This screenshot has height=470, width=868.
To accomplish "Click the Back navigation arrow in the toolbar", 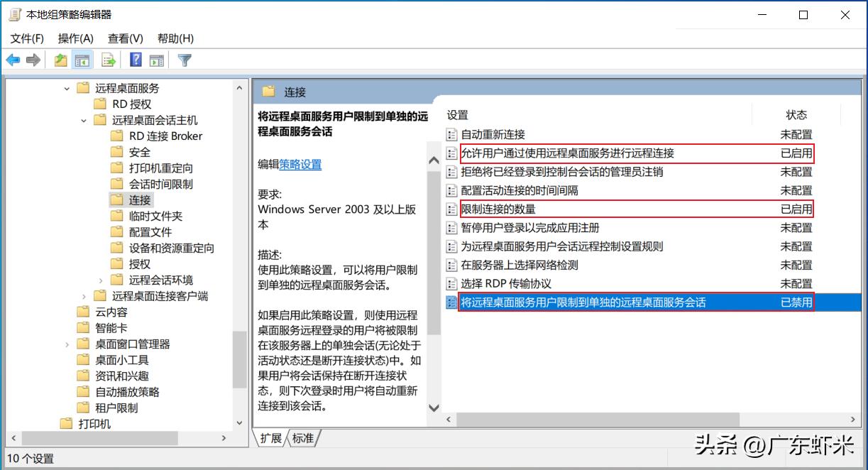I will [x=12, y=60].
